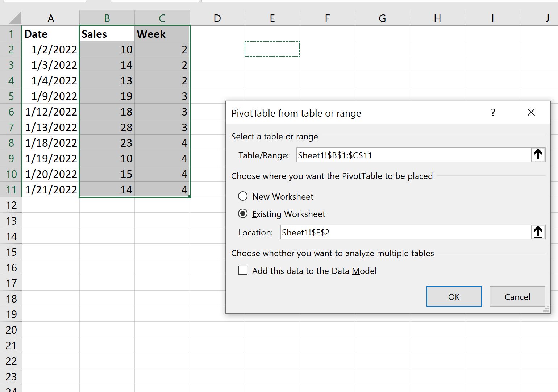Select the New Worksheet radio button
558x392 pixels.
tap(243, 196)
